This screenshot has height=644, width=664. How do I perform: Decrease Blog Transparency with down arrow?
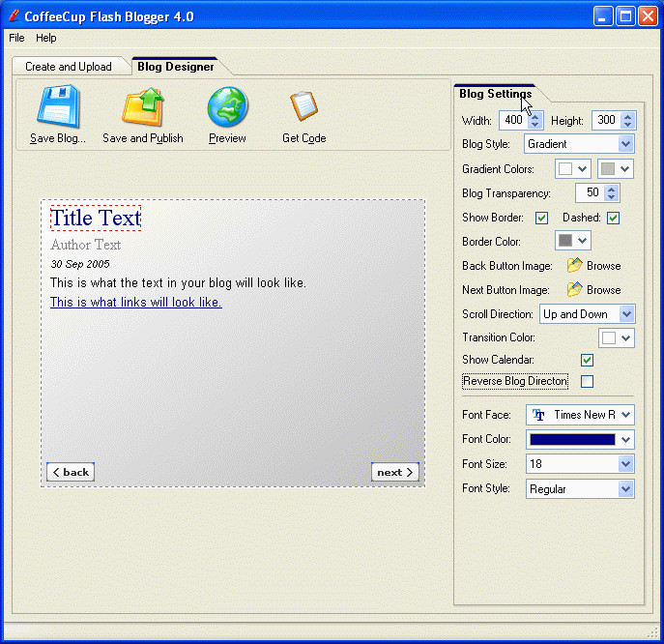611,197
